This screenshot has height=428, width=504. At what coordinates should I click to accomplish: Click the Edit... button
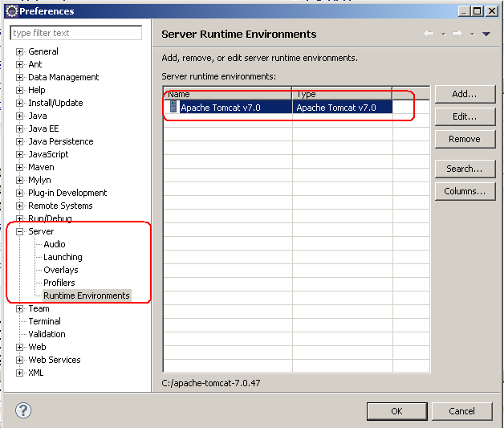point(465,116)
